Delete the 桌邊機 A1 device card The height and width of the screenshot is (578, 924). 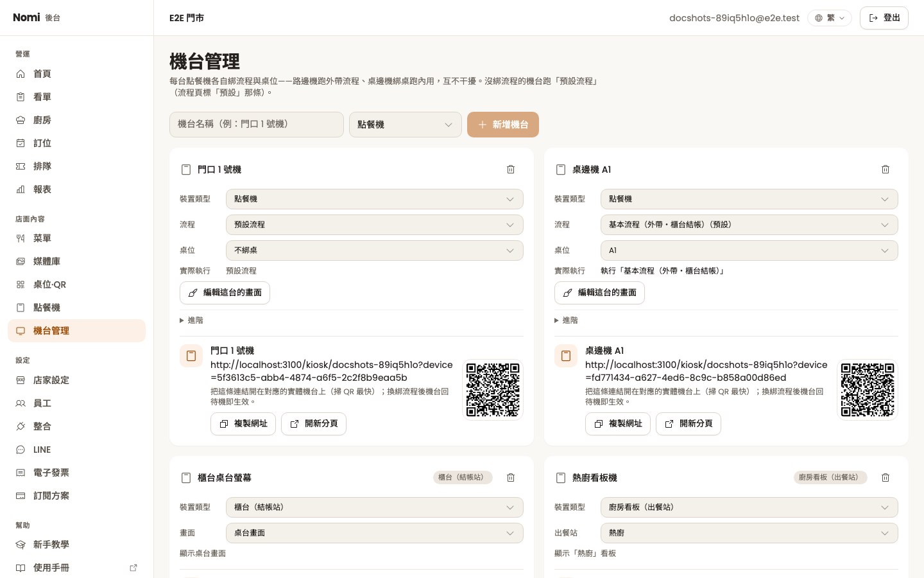pyautogui.click(x=886, y=170)
